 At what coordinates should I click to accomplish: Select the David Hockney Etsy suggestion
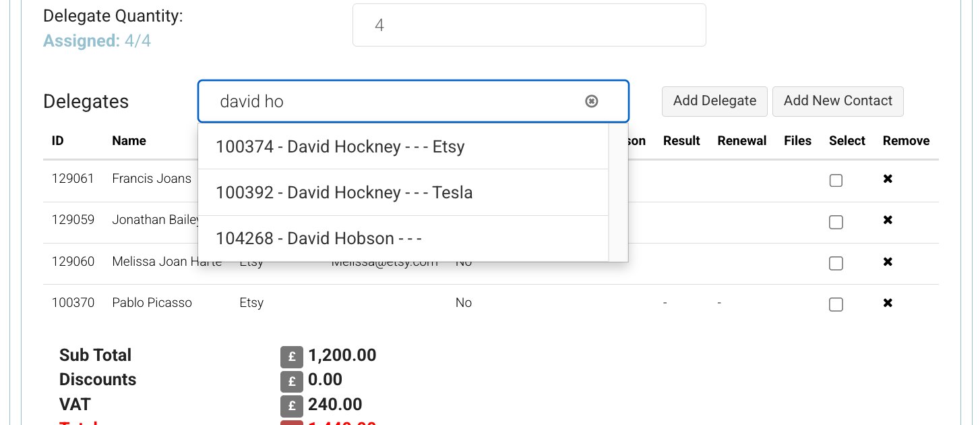[x=339, y=146]
